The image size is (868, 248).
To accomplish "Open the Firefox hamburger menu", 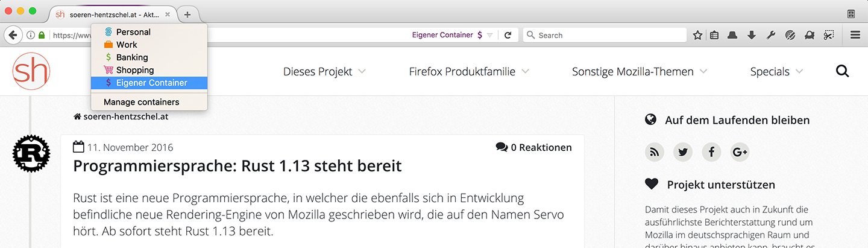I will (855, 35).
